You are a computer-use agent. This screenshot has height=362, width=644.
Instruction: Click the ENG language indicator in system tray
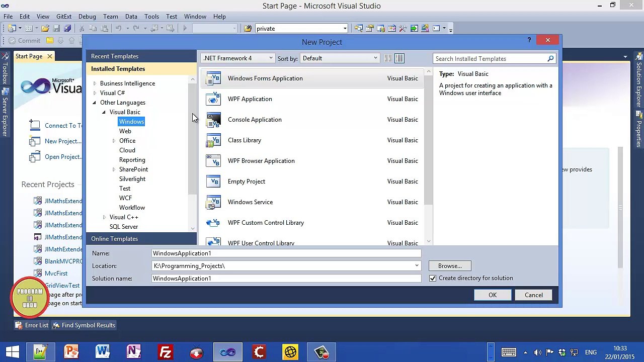591,352
